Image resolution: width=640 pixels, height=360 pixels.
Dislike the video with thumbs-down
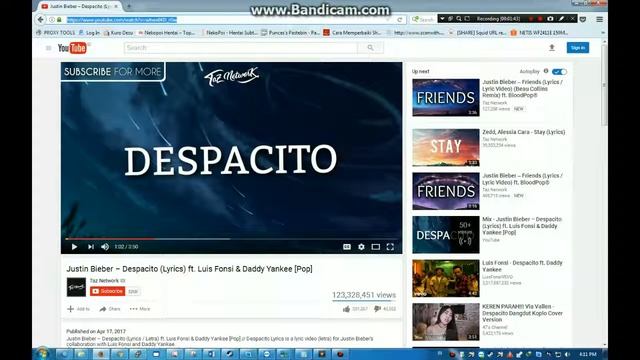[x=378, y=309]
